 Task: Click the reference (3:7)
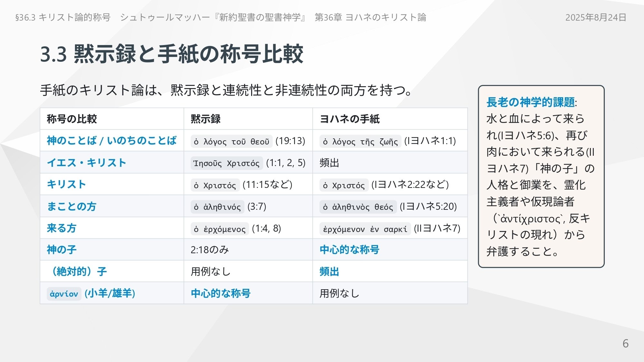tap(257, 207)
